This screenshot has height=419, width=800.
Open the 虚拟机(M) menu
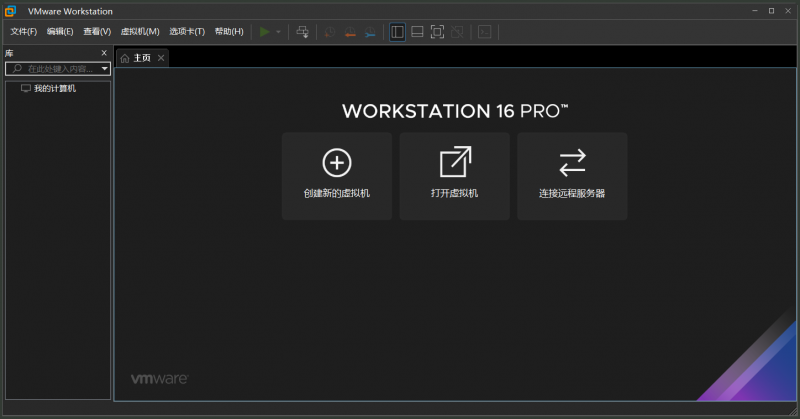pos(140,32)
